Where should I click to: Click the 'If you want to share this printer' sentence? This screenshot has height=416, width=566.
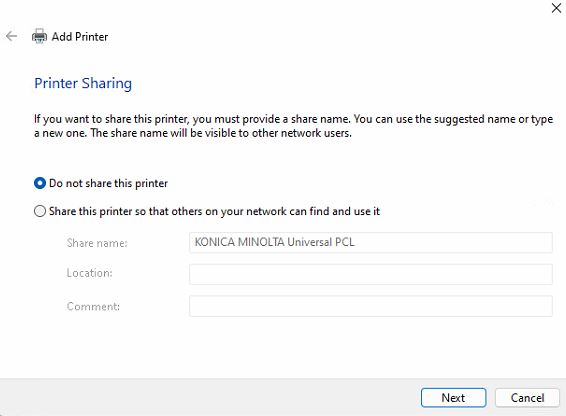click(x=192, y=119)
